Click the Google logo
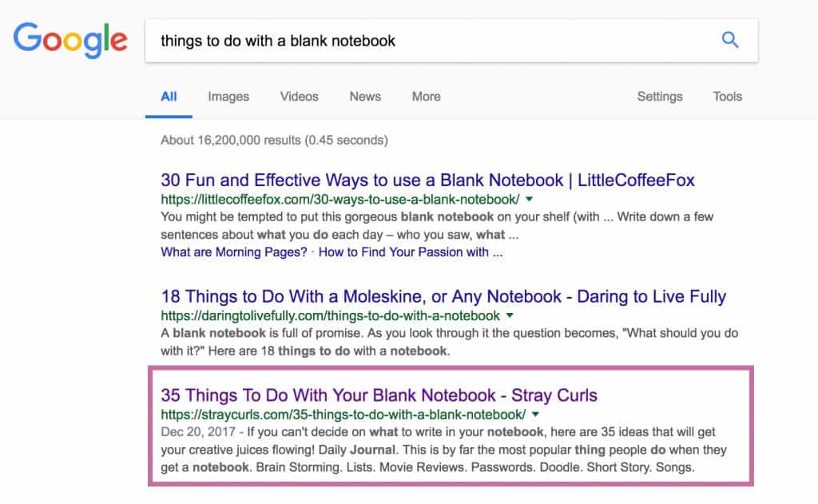Viewport: 818px width, 504px height. pos(70,40)
